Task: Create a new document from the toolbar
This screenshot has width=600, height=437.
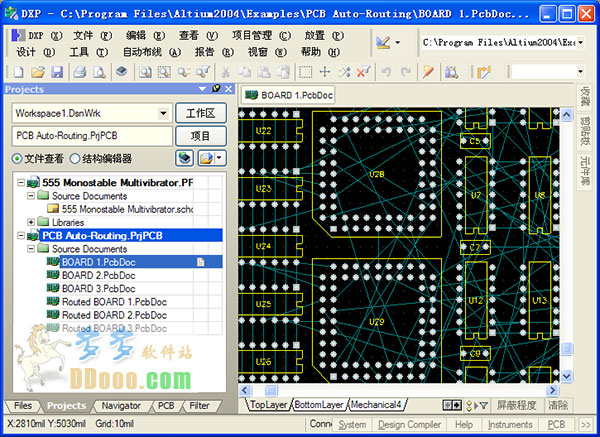Action: point(19,72)
